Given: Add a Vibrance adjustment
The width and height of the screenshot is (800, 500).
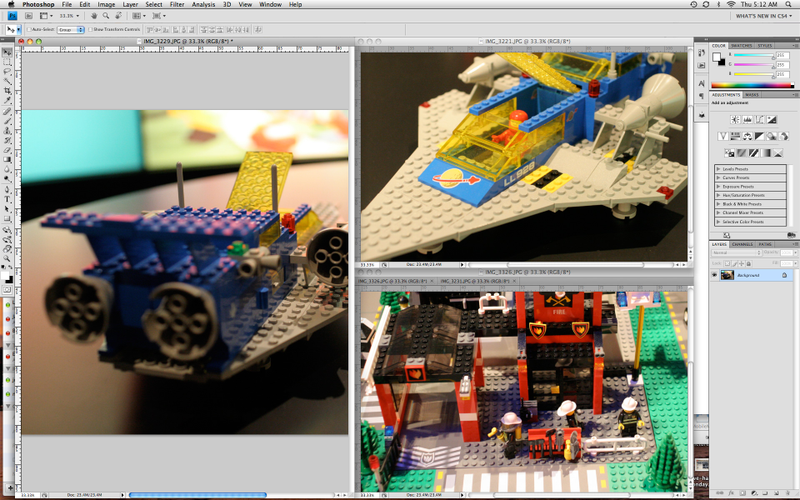Looking at the screenshot, I should 723,136.
